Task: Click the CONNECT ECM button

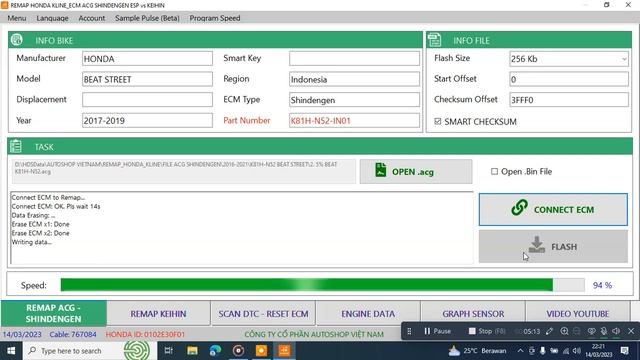Action: [553, 209]
